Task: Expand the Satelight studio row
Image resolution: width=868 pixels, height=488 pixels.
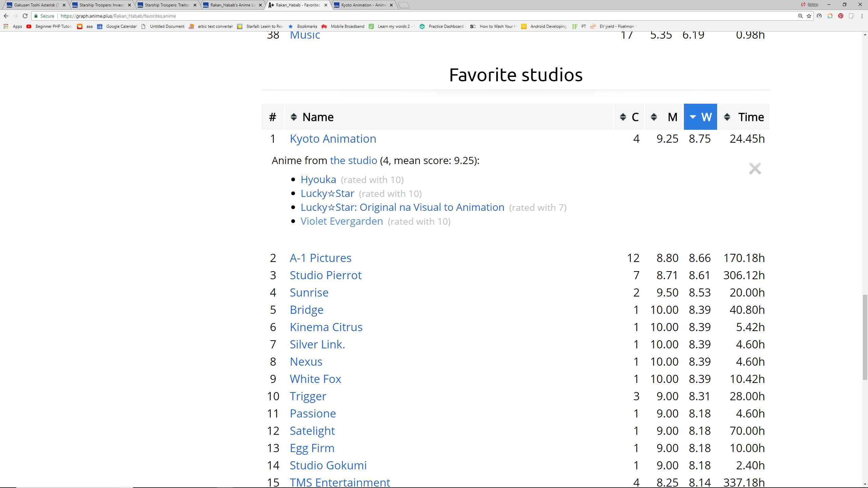Action: [312, 431]
